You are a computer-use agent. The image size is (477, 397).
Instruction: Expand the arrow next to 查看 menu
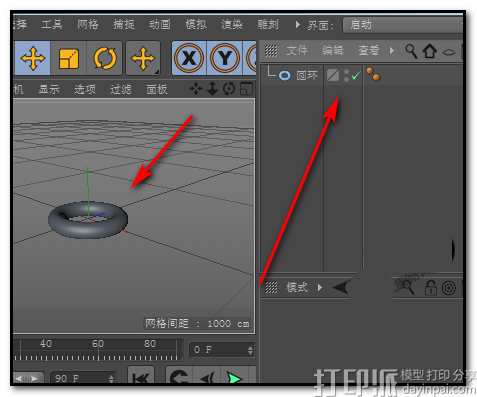[392, 51]
